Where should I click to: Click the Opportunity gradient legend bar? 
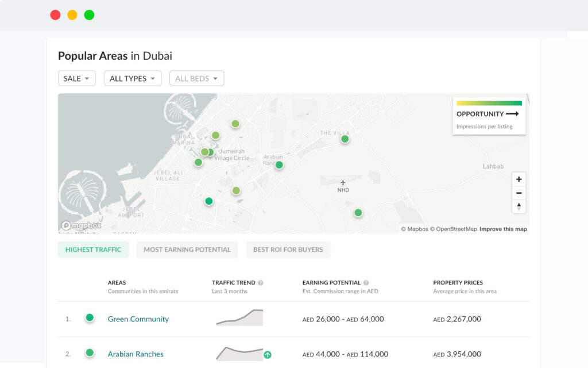(x=489, y=104)
